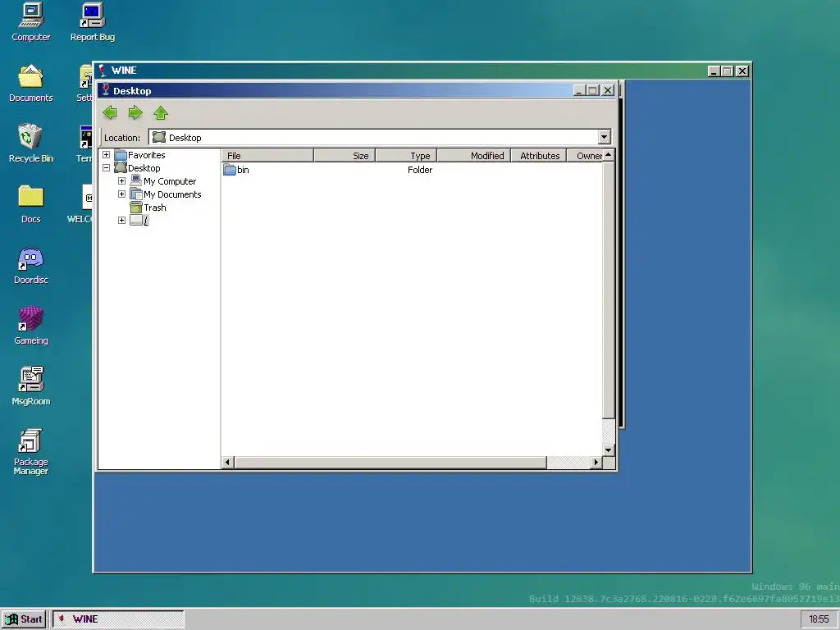Sort by Owner column header
Viewport: 840px width, 630px height.
pos(584,155)
